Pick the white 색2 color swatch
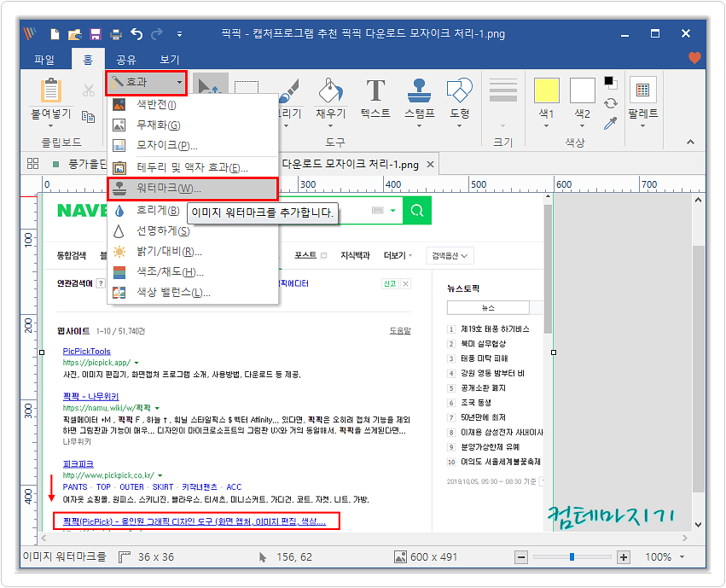Image resolution: width=726 pixels, height=588 pixels. pos(582,90)
